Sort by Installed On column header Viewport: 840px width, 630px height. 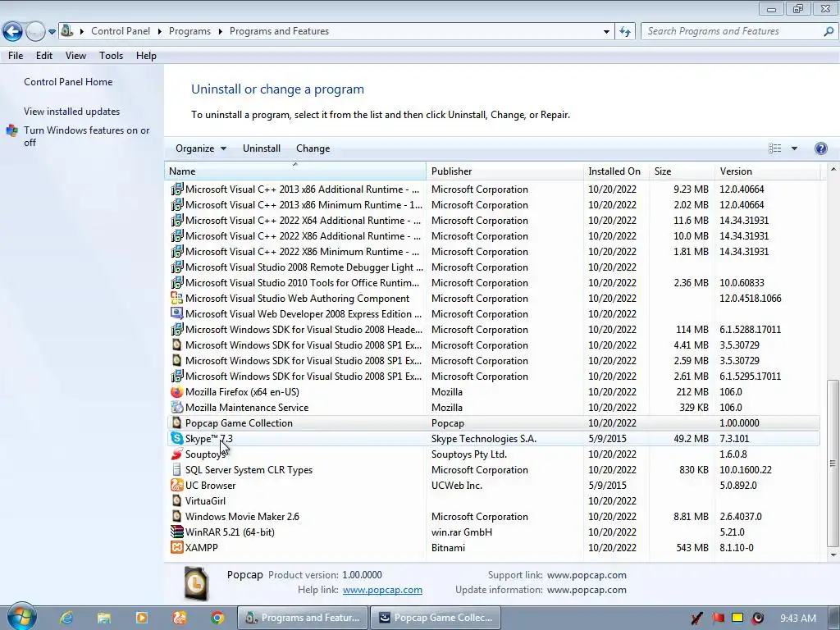(x=616, y=171)
